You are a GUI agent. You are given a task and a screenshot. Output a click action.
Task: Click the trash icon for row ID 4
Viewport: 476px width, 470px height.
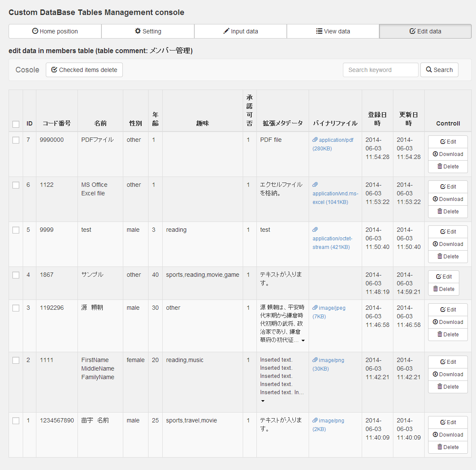point(435,289)
